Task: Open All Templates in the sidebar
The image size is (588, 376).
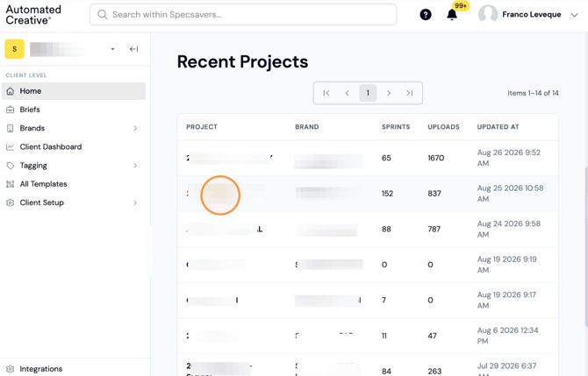Action: coord(74,184)
